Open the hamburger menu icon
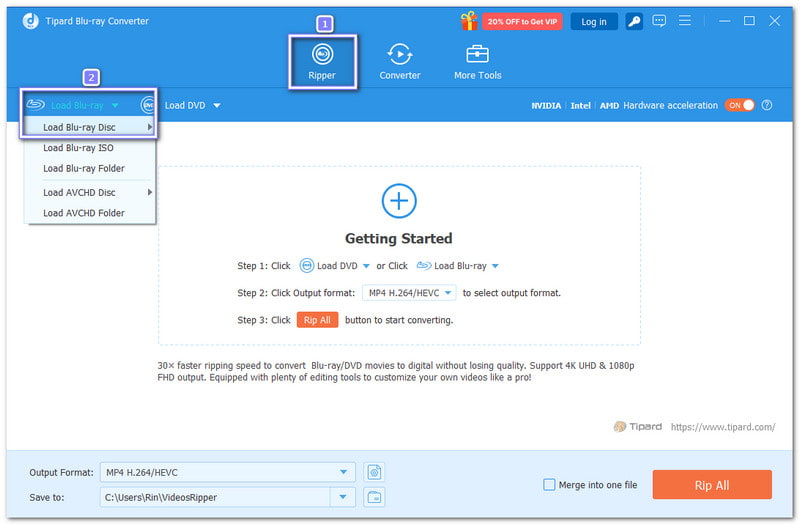 pyautogui.click(x=685, y=21)
